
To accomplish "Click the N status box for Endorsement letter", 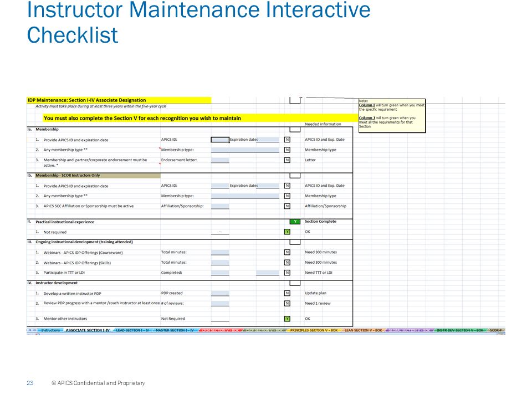I will [287, 160].
